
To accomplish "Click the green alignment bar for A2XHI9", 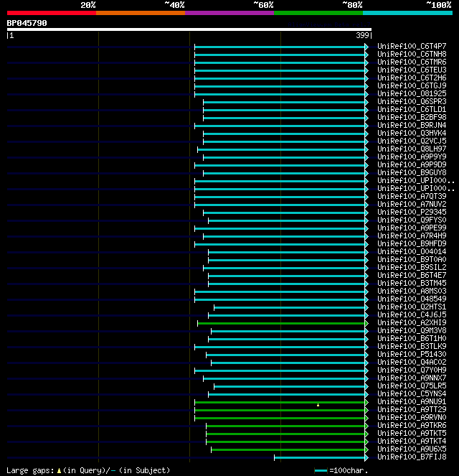I will click(281, 323).
